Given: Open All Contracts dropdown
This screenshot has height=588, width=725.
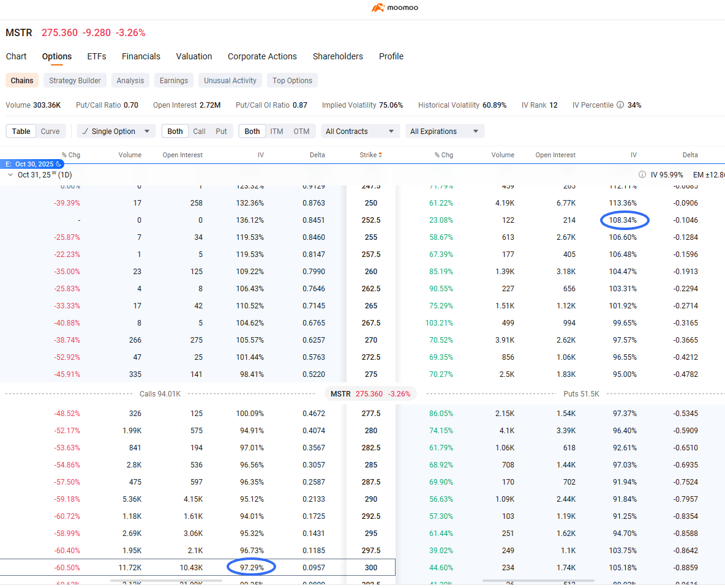Looking at the screenshot, I should click(359, 131).
